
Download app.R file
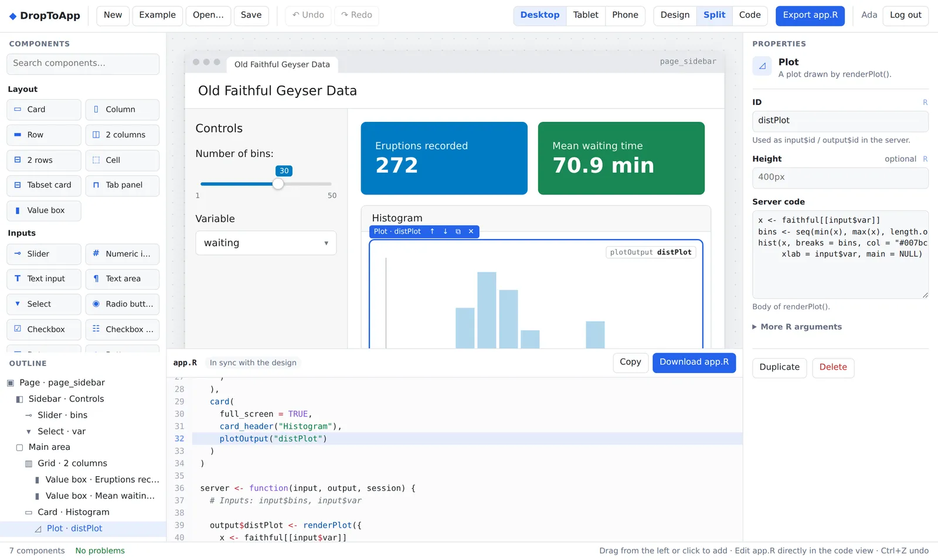(694, 363)
